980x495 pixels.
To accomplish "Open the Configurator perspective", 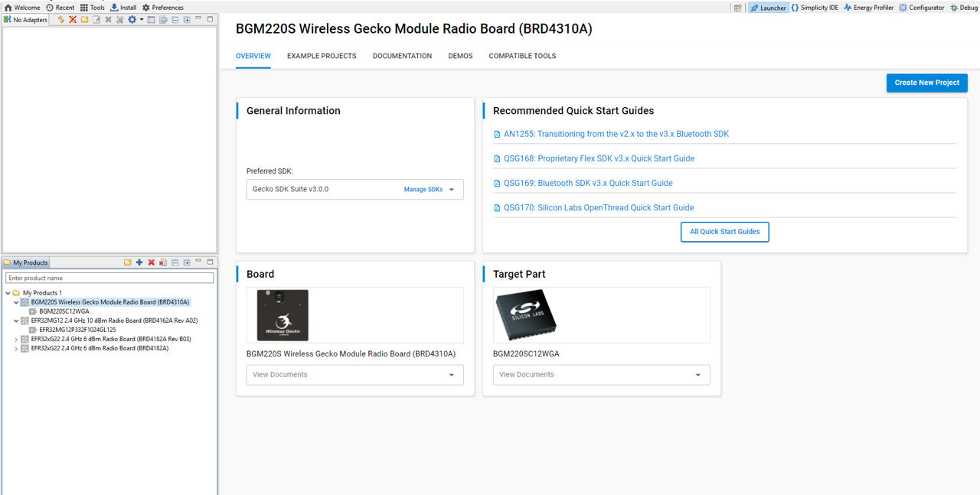I will [903, 8].
